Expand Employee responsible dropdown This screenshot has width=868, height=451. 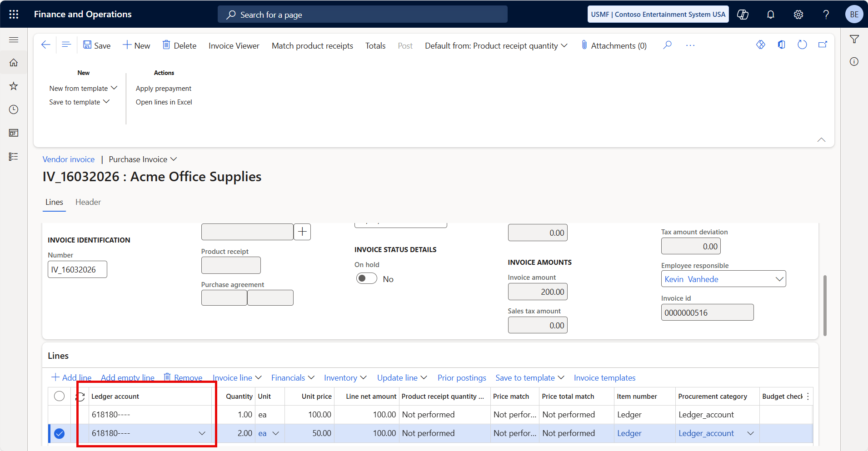779,279
